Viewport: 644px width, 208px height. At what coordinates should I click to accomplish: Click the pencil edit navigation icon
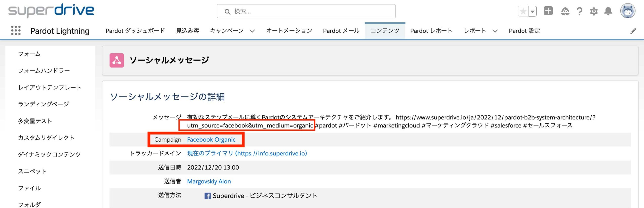[633, 31]
